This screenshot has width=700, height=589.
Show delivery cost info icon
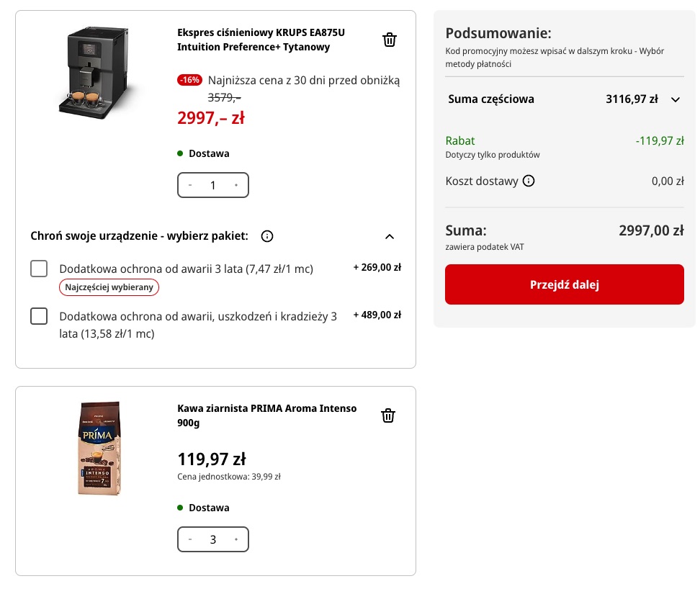tap(529, 181)
